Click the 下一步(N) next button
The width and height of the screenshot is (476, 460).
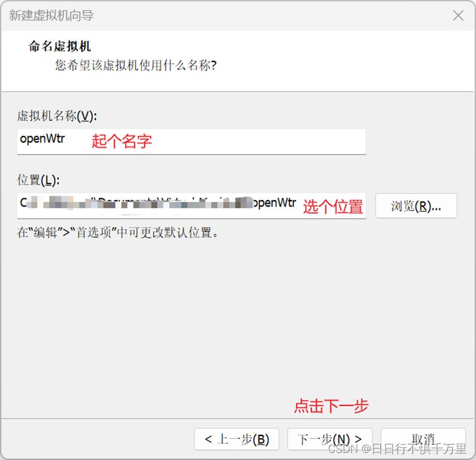pos(329,439)
